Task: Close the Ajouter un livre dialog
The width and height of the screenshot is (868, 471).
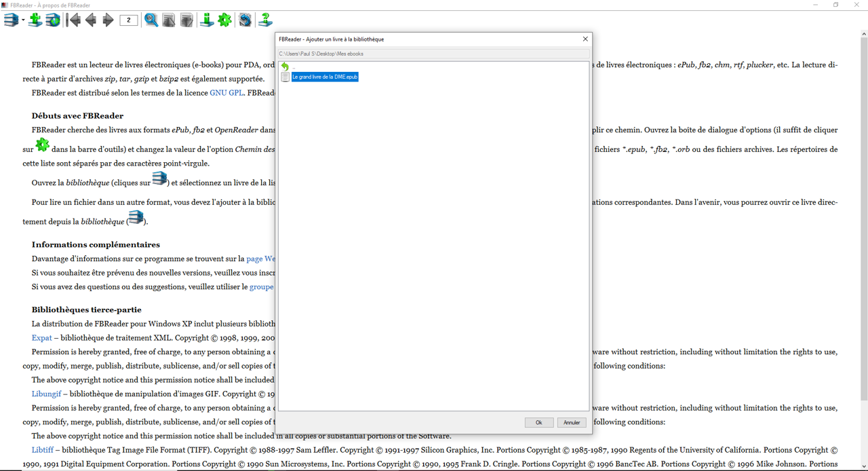Action: [x=585, y=39]
